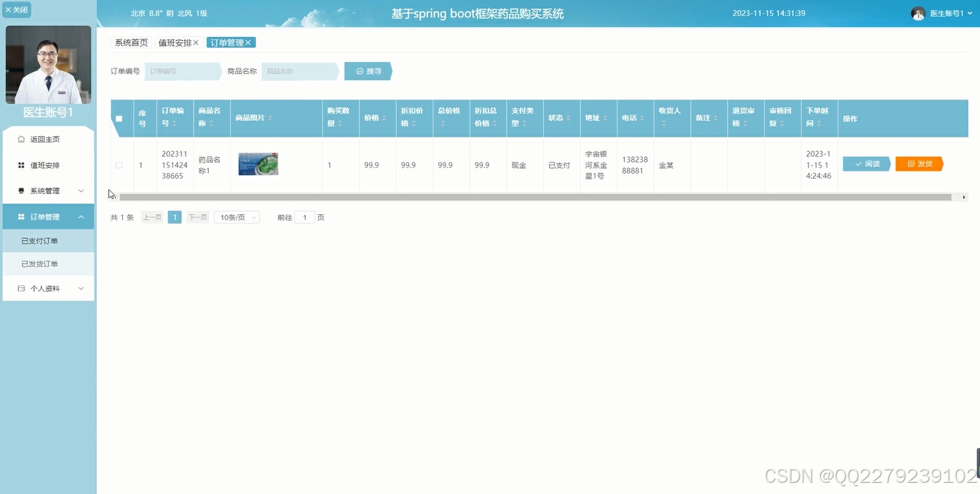Click the × 关闭 icon at top left

(8, 9)
